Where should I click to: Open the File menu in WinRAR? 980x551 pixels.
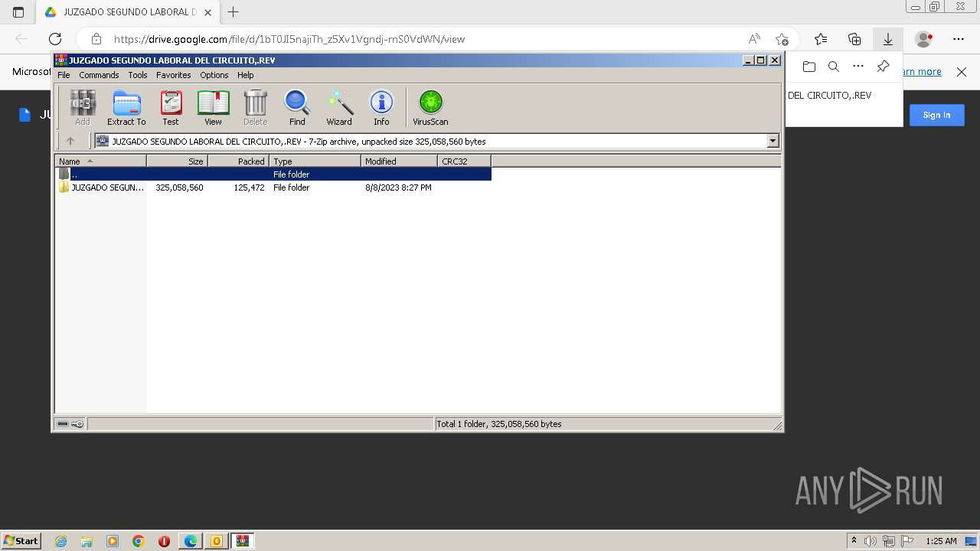coord(64,75)
